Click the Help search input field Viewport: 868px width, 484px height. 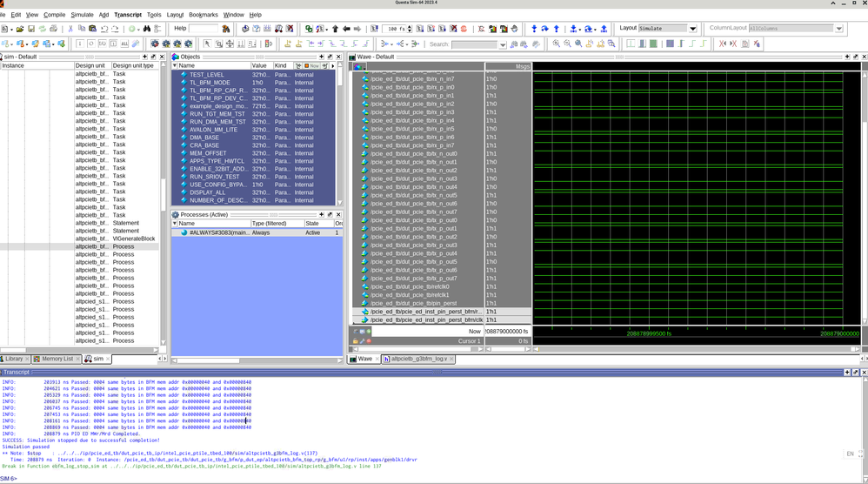tap(204, 29)
